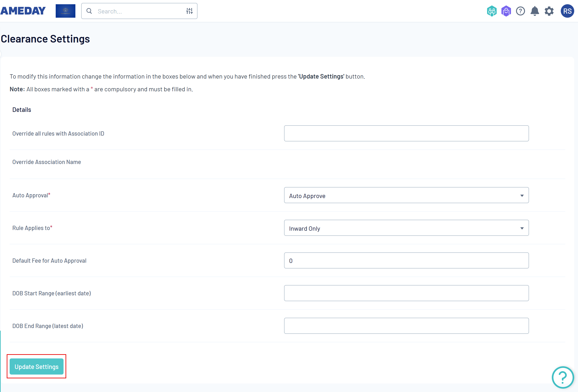Click the DOB Start Range field
The width and height of the screenshot is (578, 392).
point(406,293)
